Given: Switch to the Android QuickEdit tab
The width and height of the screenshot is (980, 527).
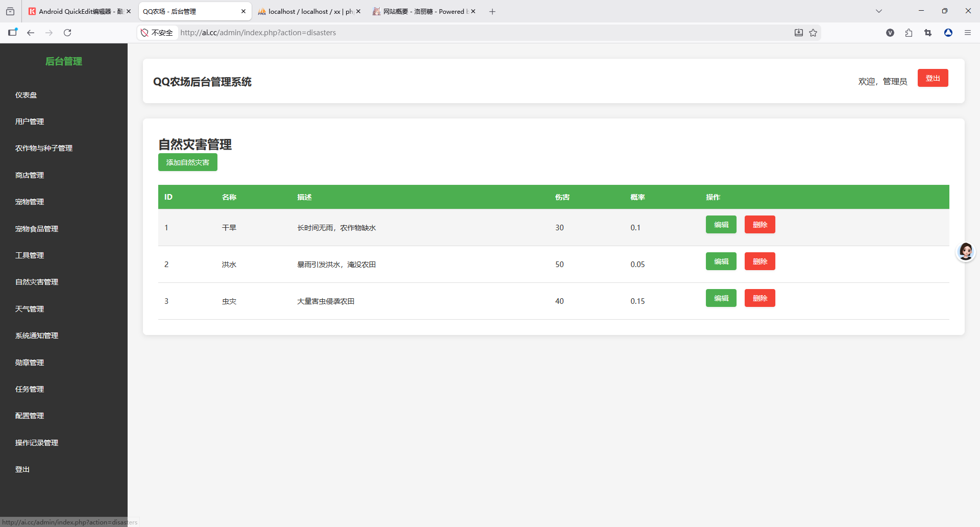Looking at the screenshot, I should tap(77, 11).
